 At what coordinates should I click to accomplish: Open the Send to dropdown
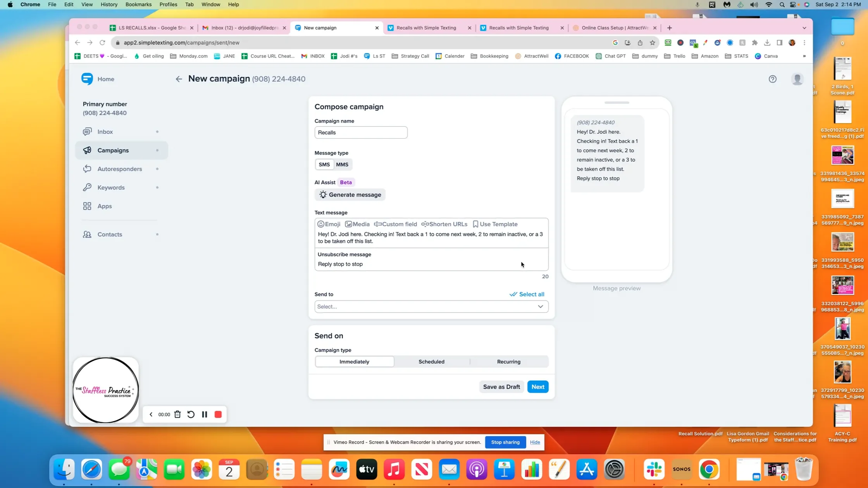click(431, 306)
